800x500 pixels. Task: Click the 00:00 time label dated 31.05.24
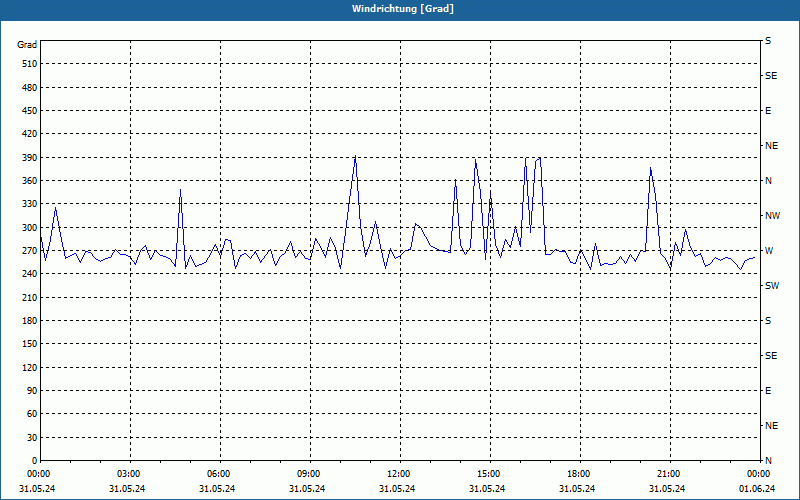tap(38, 474)
